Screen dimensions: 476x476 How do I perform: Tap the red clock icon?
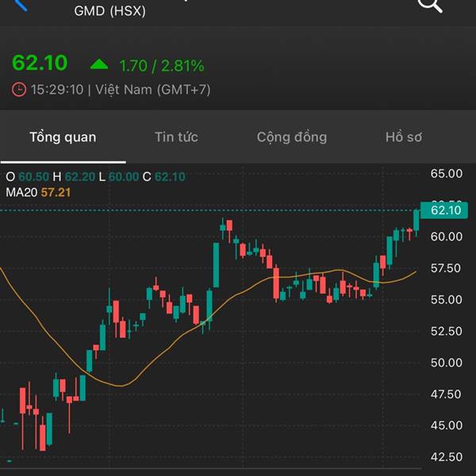click(19, 90)
